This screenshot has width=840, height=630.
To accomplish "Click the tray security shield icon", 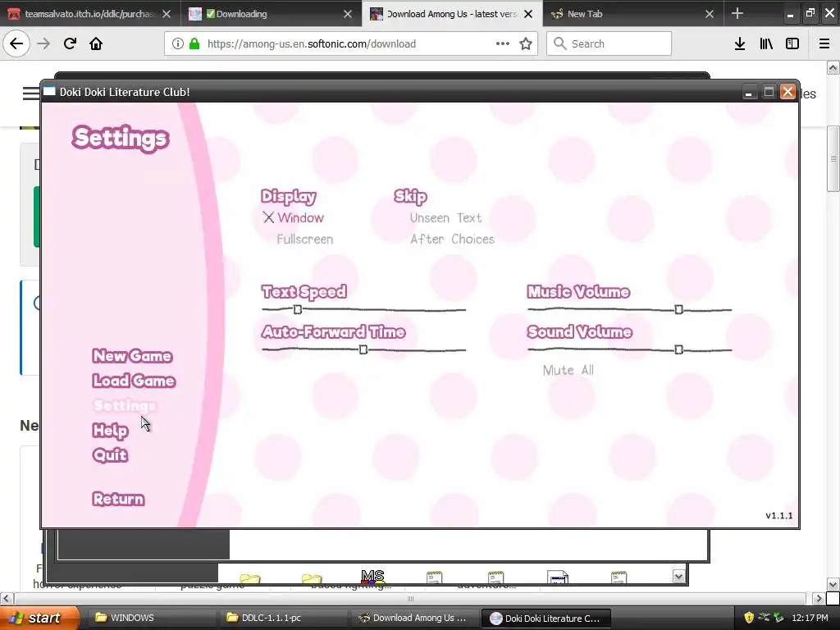I will (x=748, y=618).
